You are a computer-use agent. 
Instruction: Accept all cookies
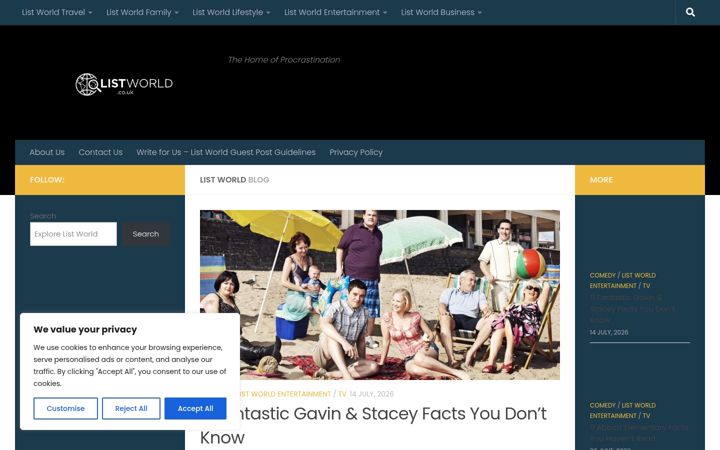tap(196, 409)
